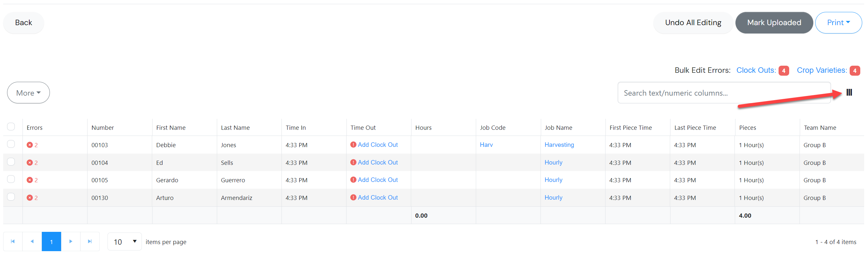Go to previous page arrow
The width and height of the screenshot is (868, 265).
[x=32, y=241]
